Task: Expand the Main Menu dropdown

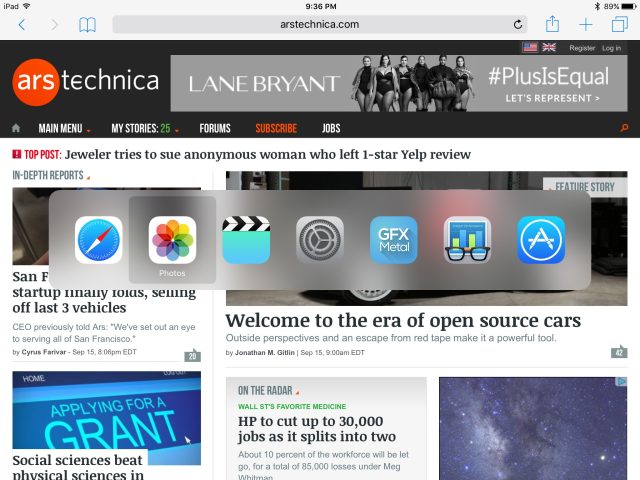Action: click(64, 129)
